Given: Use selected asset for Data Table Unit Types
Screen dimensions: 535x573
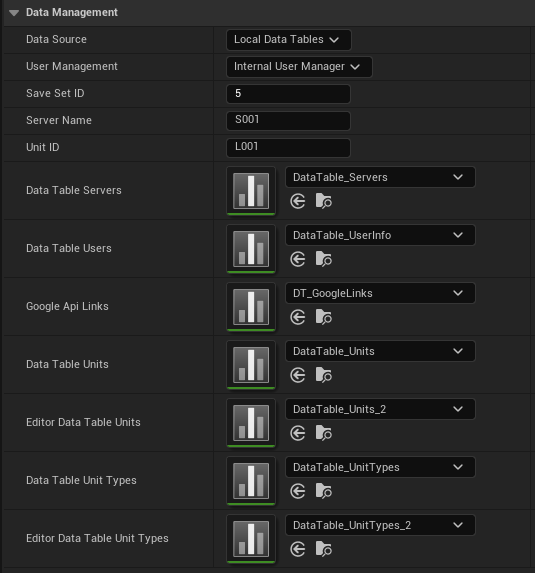Looking at the screenshot, I should tap(298, 491).
